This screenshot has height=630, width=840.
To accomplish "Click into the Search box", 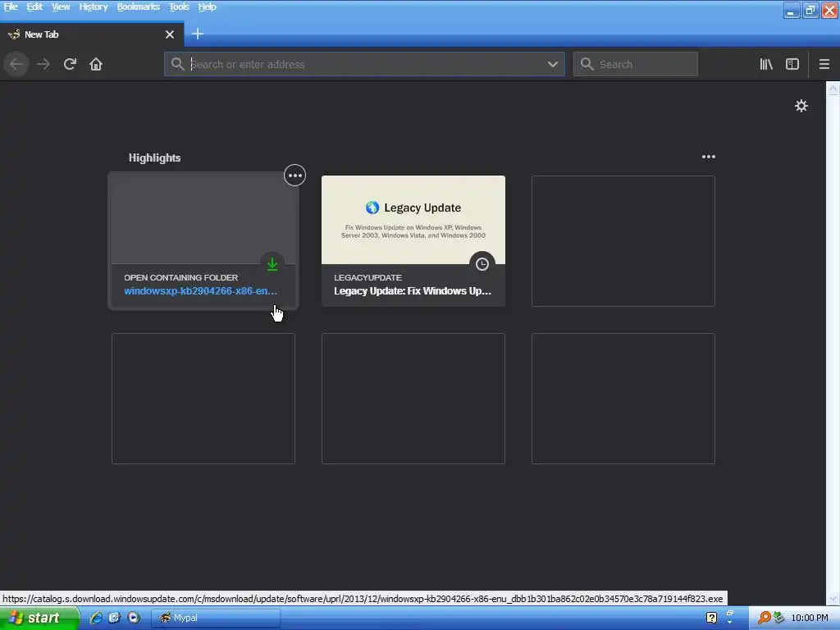I will pyautogui.click(x=636, y=64).
